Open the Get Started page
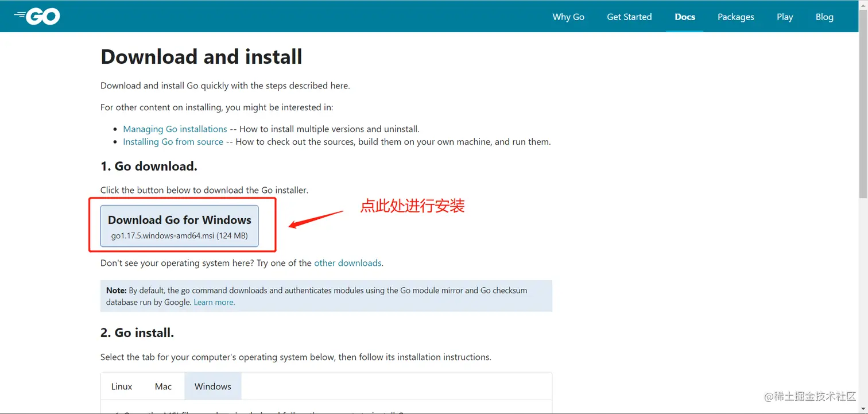Viewport: 868px width, 414px height. [629, 17]
